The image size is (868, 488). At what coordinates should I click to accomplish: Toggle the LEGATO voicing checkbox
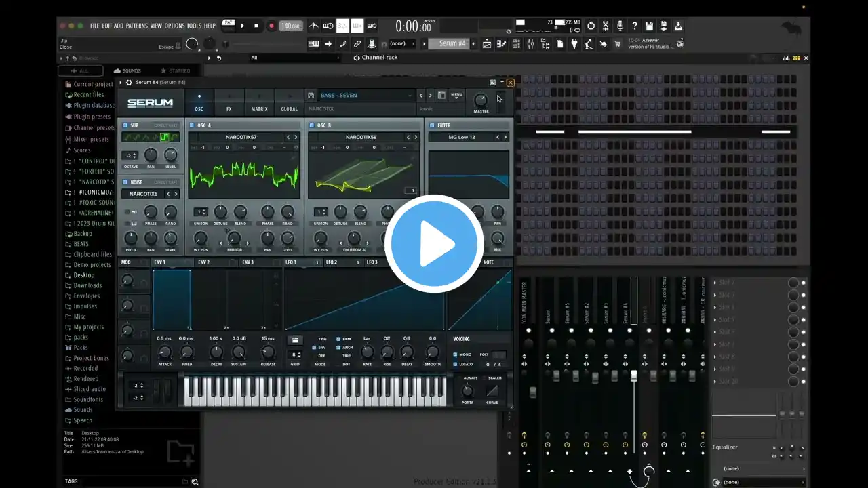pos(455,364)
